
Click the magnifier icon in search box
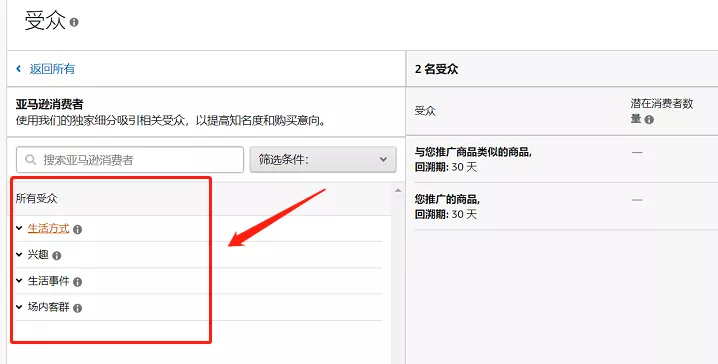click(31, 160)
